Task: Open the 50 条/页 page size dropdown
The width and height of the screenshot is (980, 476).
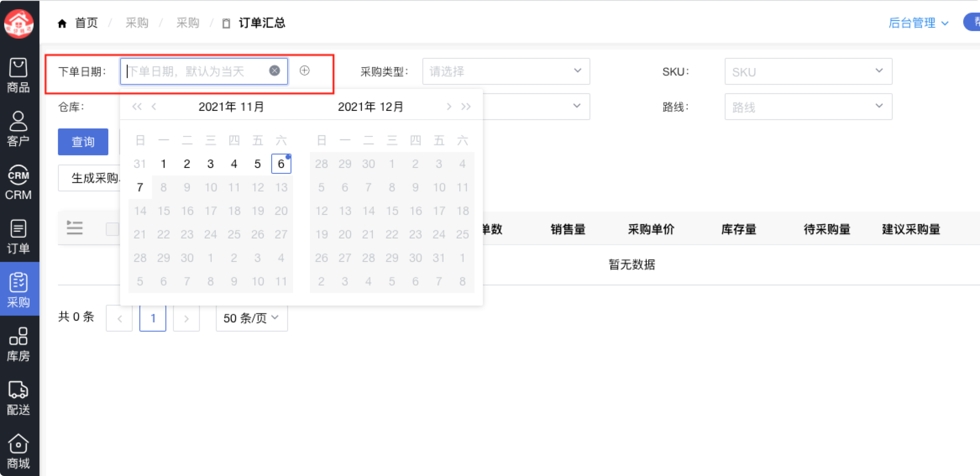Action: tap(252, 318)
